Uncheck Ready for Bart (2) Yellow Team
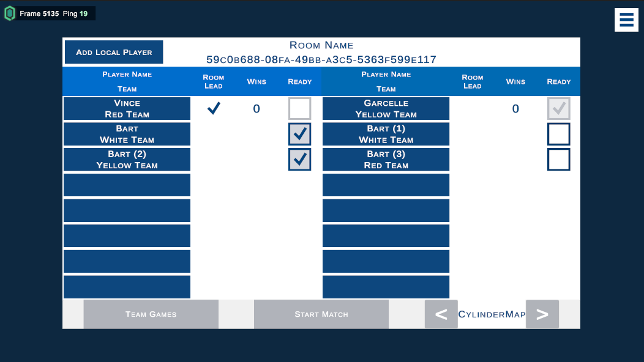 300,160
